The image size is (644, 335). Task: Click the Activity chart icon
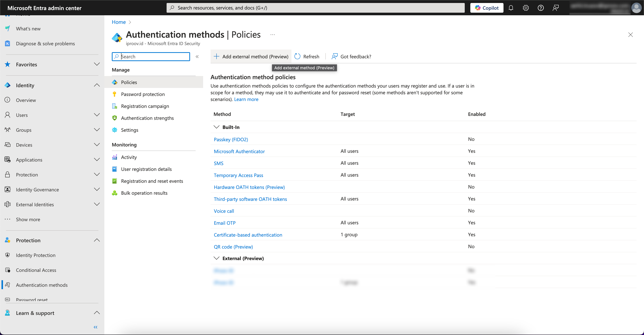click(114, 157)
